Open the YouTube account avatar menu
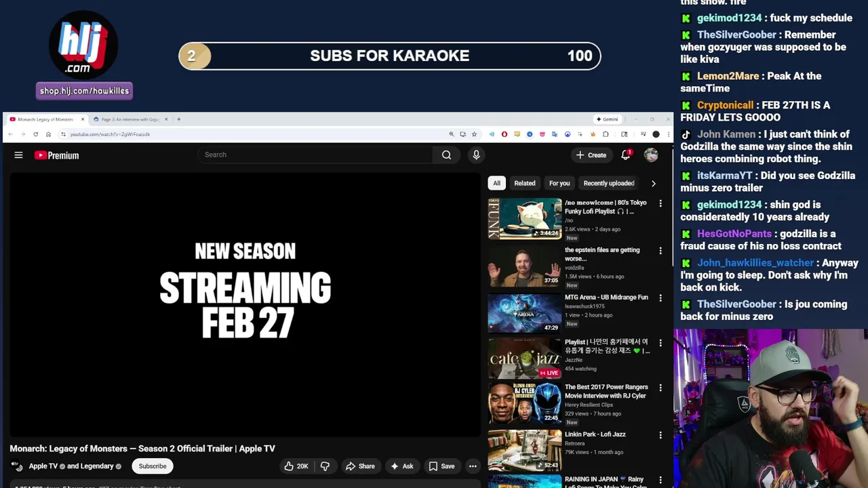The width and height of the screenshot is (868, 488). point(651,155)
